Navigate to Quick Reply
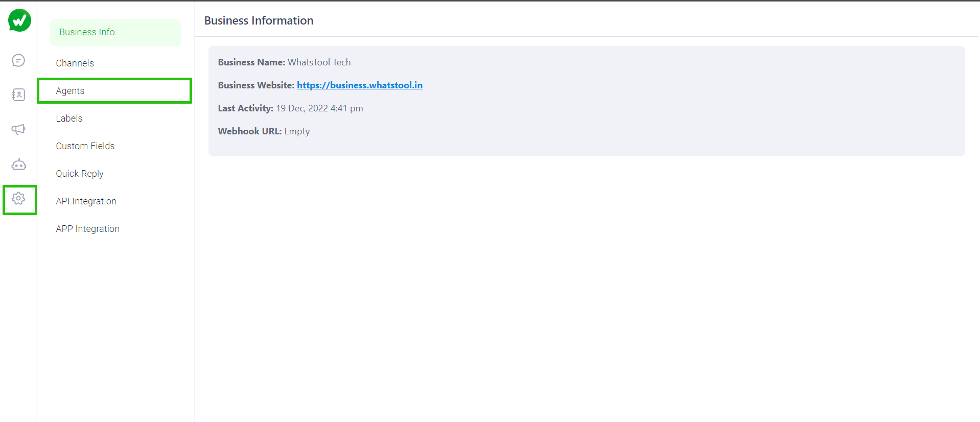The image size is (980, 422). tap(80, 174)
